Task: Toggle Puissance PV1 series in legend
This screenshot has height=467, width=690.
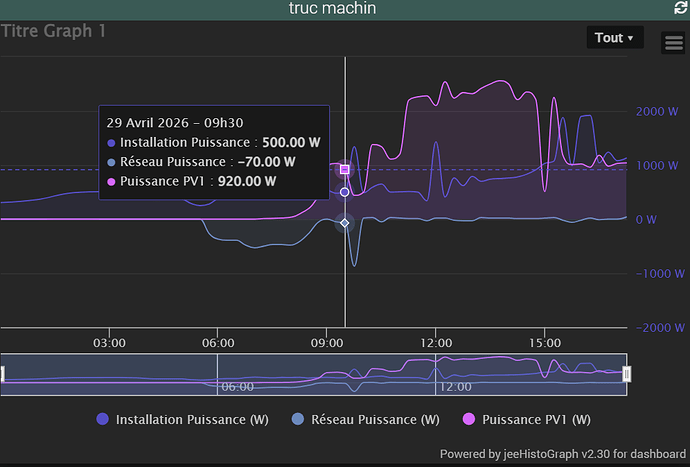Action: pos(527,419)
